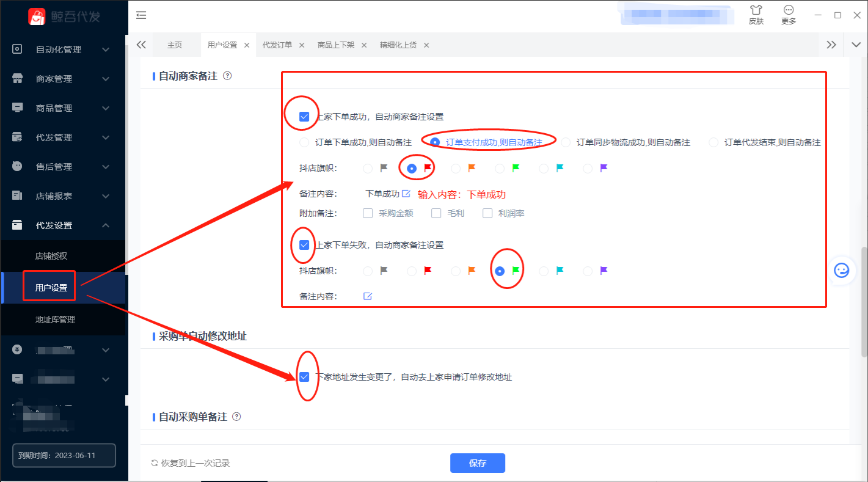868x482 pixels.
Task: Click help icon beside 自动商家备注
Action: click(x=227, y=76)
